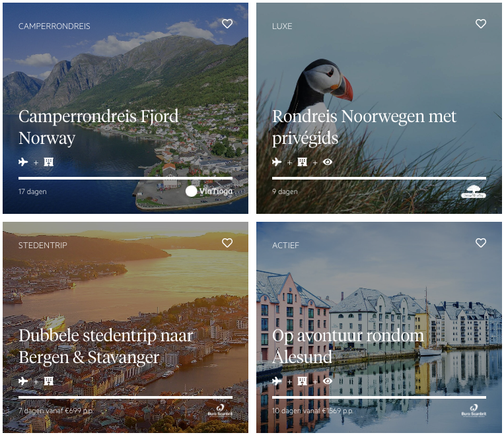The image size is (504, 435).
Task: Open Rondreis Noorwegen met privégids title
Action: pos(364,127)
